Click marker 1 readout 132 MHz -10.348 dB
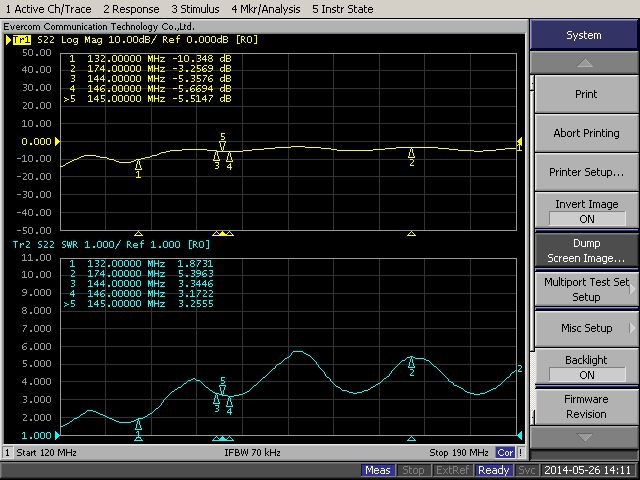 (x=149, y=59)
